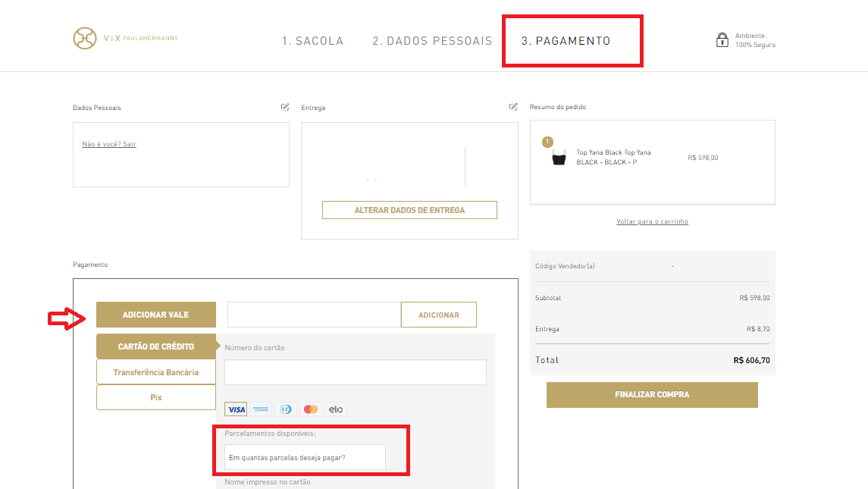The image size is (868, 489).
Task: Select the Diners Club card icon
Action: (286, 409)
